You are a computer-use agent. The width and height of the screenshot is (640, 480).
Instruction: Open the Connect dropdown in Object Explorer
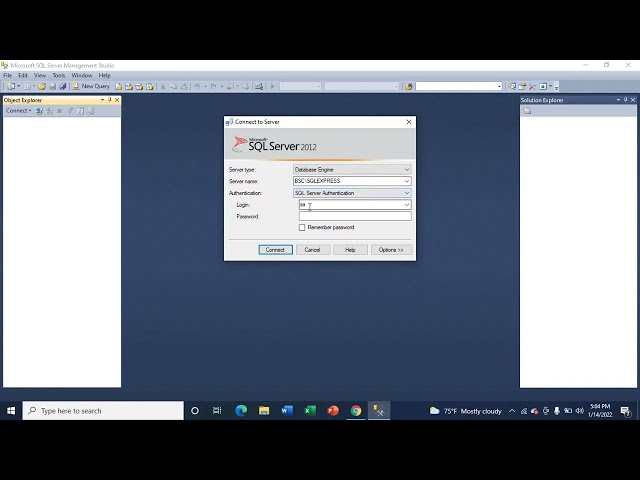tap(18, 111)
